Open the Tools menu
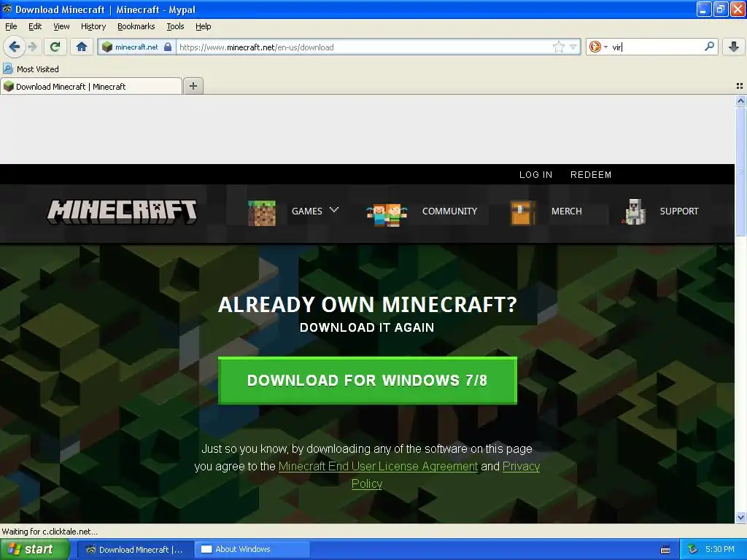 175,26
